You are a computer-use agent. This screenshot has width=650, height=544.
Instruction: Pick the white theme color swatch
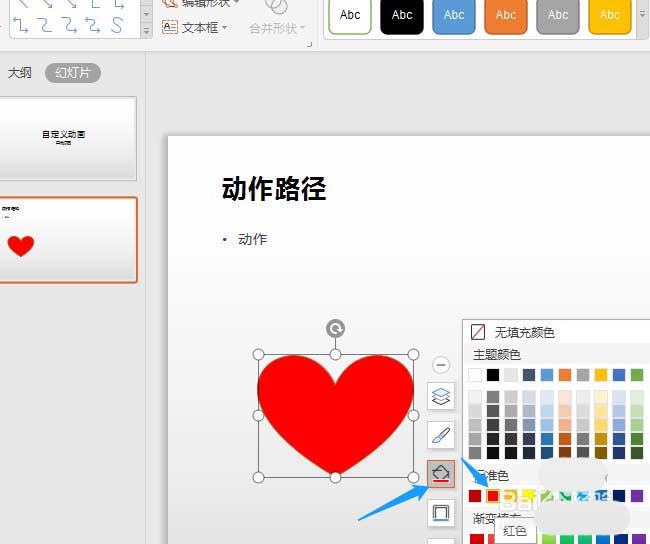point(475,375)
